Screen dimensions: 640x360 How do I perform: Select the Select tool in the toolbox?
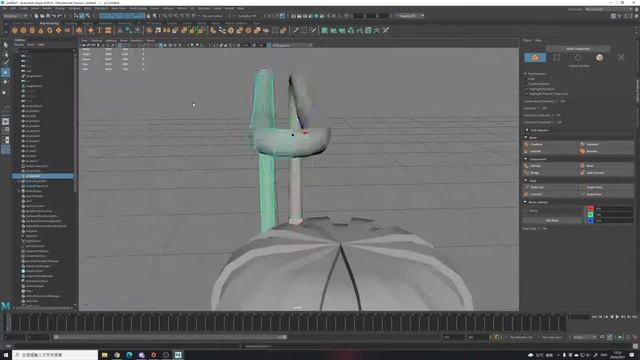pyautogui.click(x=5, y=45)
